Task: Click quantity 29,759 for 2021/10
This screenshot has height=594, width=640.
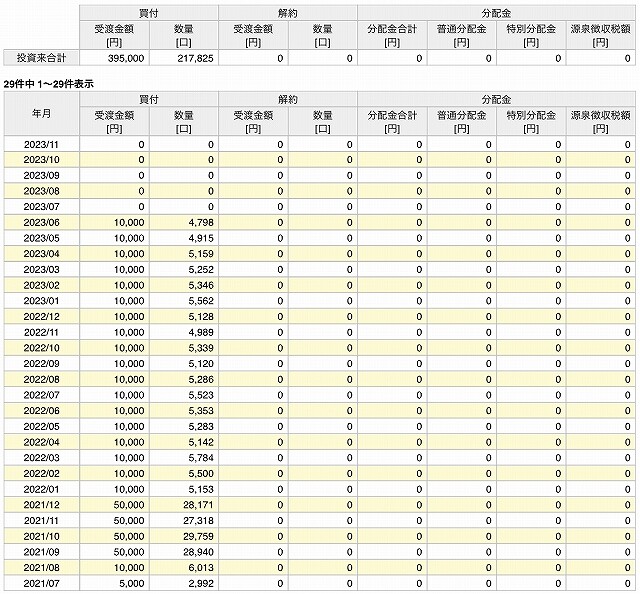Action: pos(198,536)
